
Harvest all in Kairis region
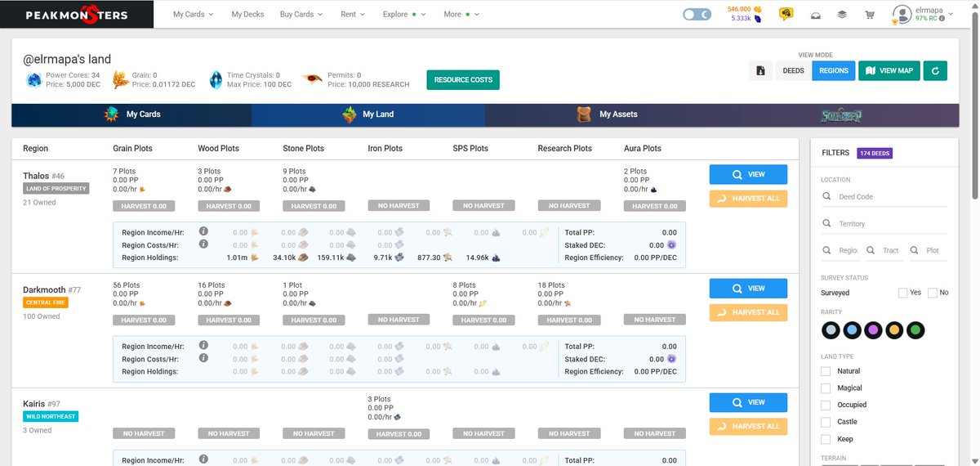748,426
